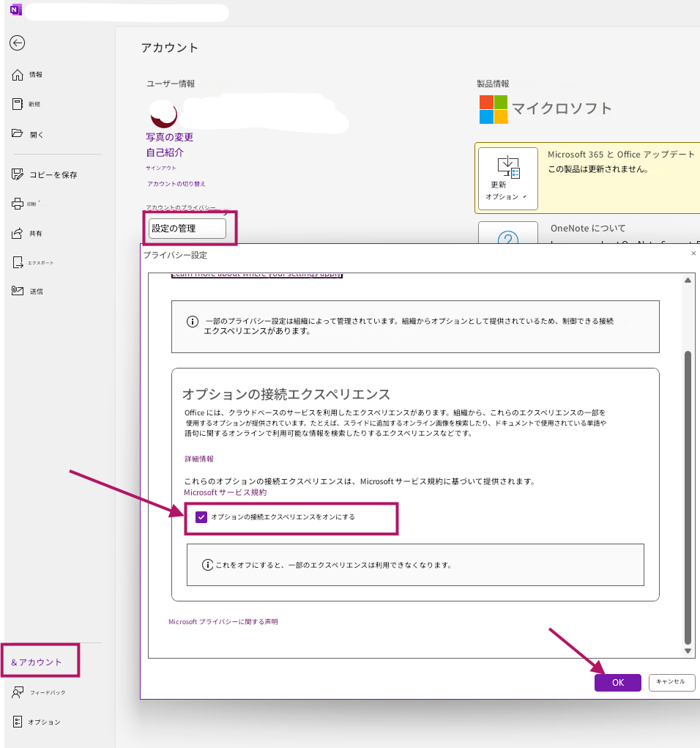700x748 pixels.
Task: Click the OneNote app logo
Action: coord(15,9)
